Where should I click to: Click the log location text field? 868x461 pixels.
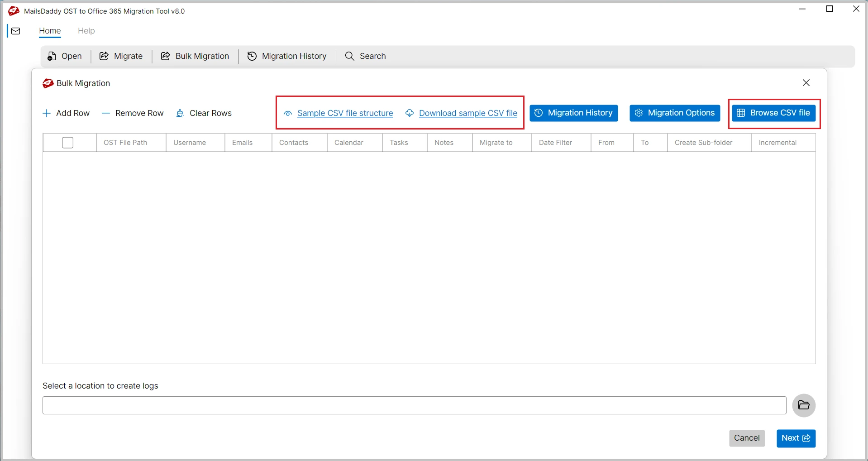coord(414,405)
